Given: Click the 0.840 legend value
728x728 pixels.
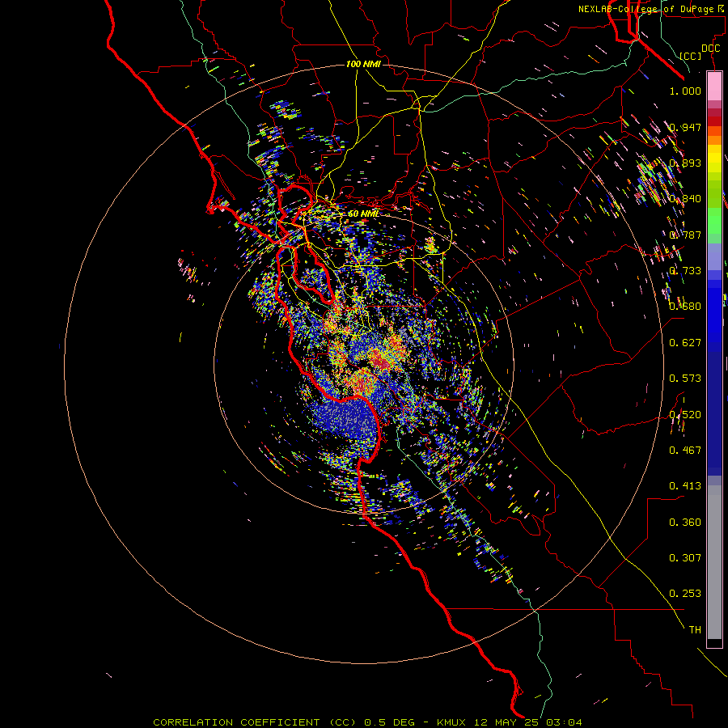Looking at the screenshot, I should [x=685, y=198].
